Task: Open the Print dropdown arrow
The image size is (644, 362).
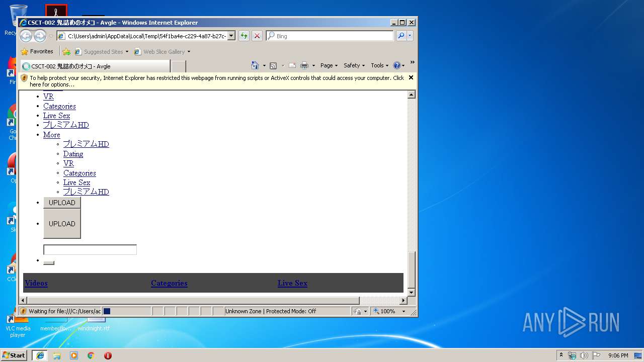Action: [313, 66]
